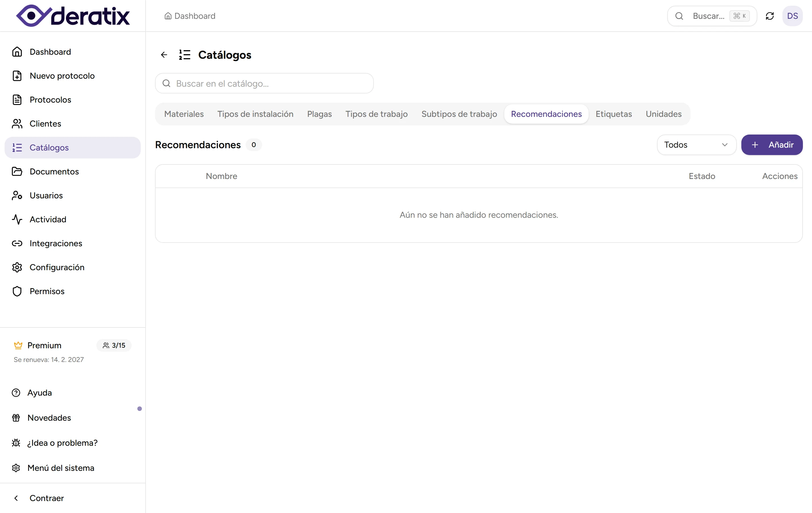Open the Actividad section

(48, 219)
